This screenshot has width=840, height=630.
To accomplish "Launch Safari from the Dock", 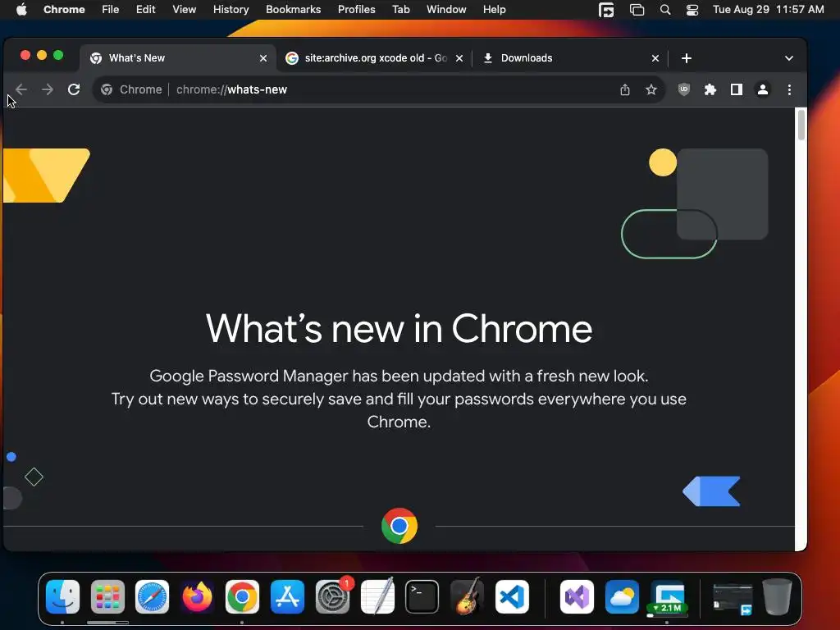I will coord(152,597).
